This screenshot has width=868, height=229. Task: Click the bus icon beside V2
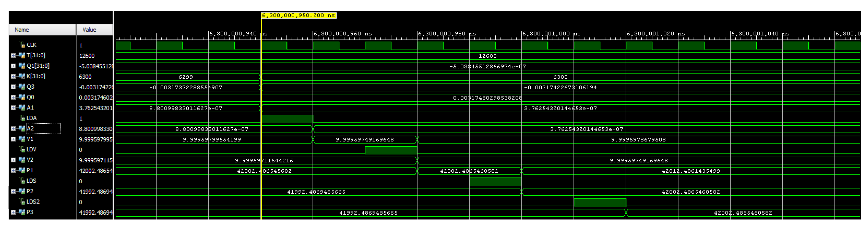coord(22,160)
